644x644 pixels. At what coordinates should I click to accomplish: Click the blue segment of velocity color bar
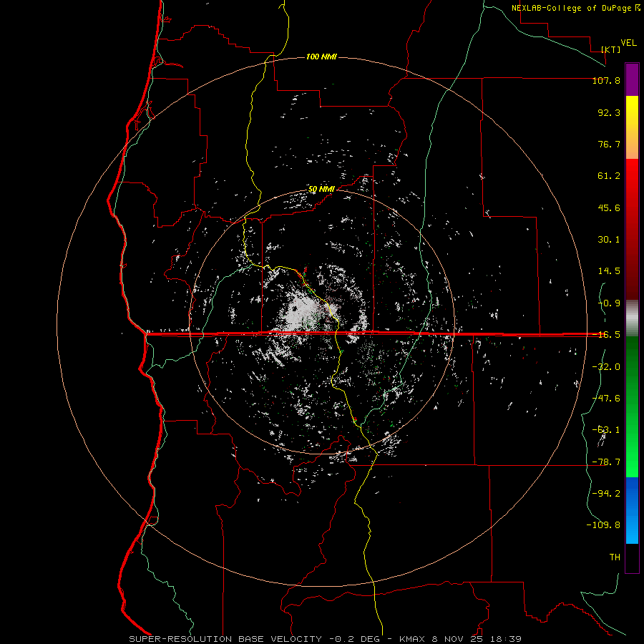pos(632,510)
